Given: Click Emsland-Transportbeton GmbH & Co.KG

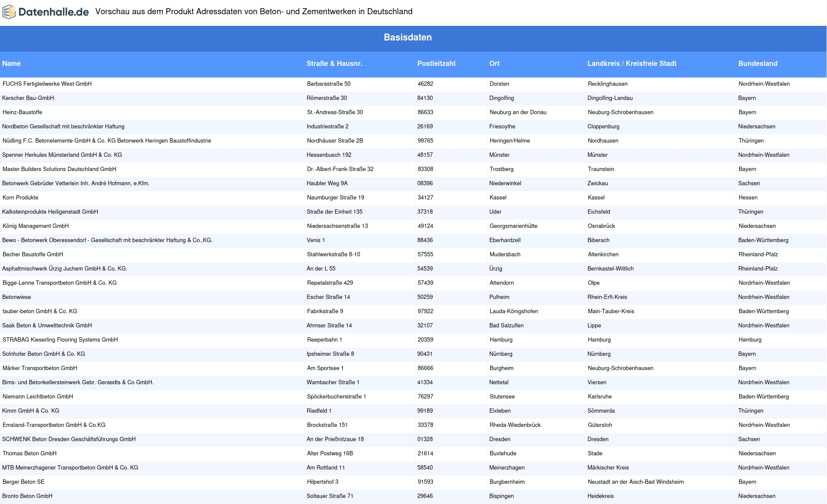Looking at the screenshot, I should [54, 425].
